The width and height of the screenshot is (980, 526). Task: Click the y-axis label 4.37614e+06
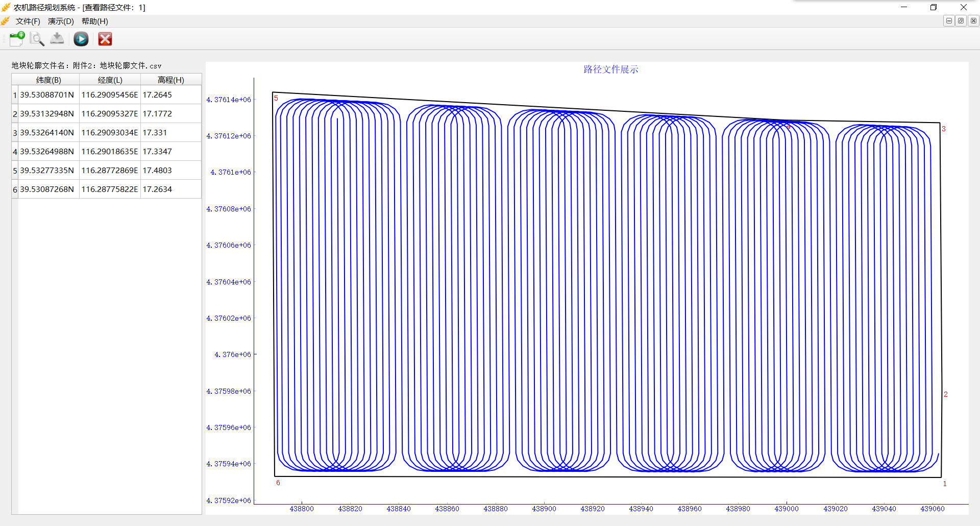click(229, 100)
